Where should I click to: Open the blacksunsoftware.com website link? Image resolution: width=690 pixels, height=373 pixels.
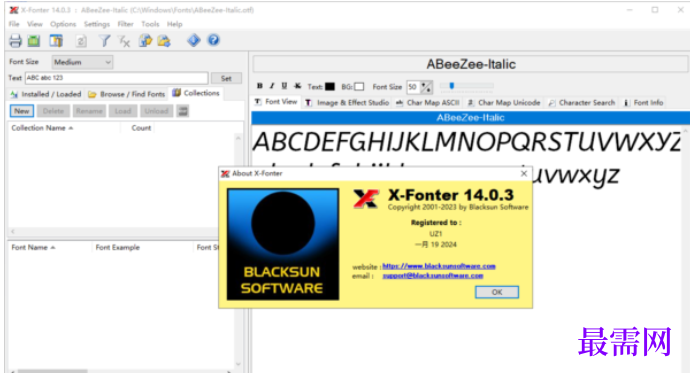[x=439, y=266]
